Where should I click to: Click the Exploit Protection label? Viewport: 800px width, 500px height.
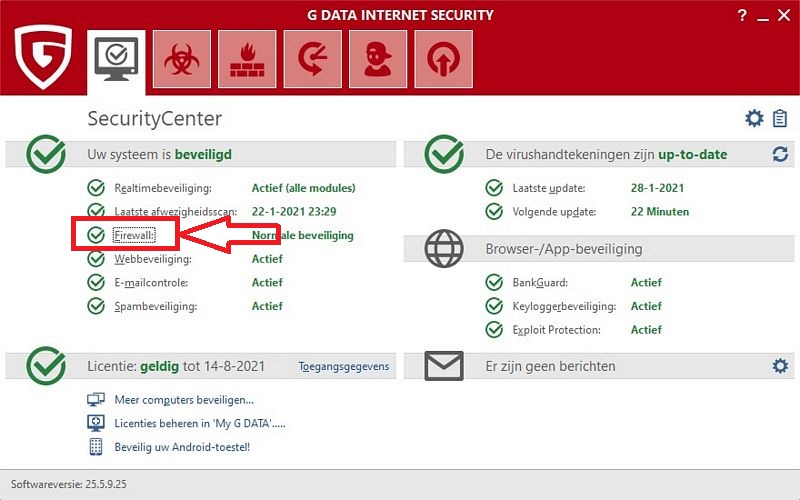(556, 330)
